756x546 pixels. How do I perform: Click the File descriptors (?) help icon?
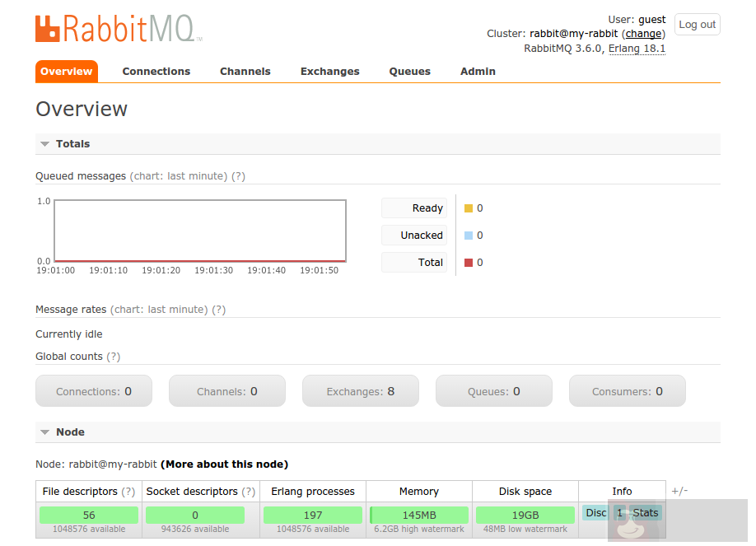(x=128, y=491)
